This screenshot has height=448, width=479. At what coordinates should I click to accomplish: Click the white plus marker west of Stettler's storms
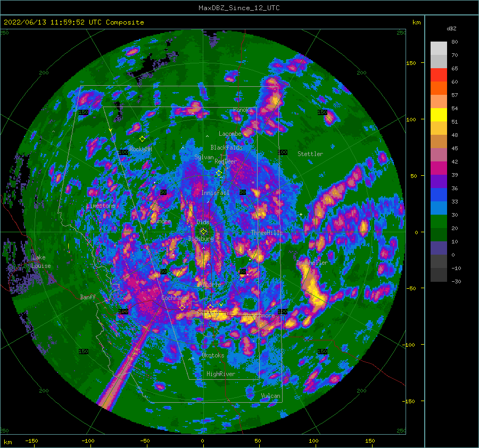pos(301,214)
